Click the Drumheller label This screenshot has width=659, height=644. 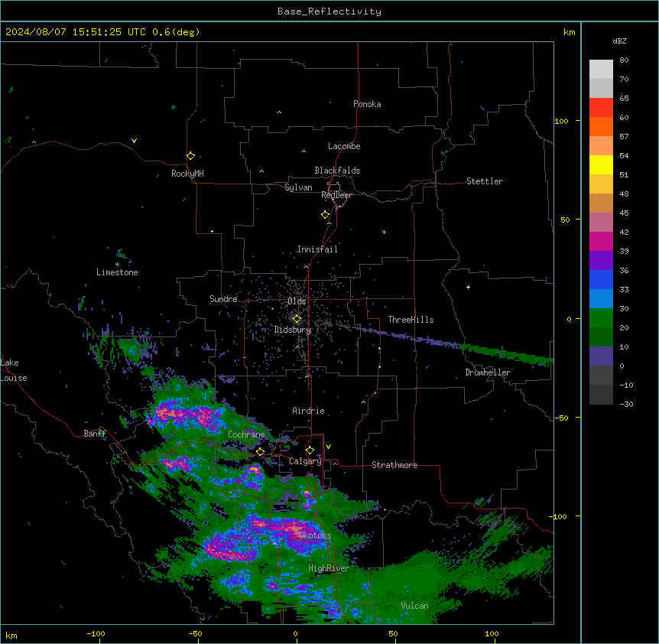(488, 372)
